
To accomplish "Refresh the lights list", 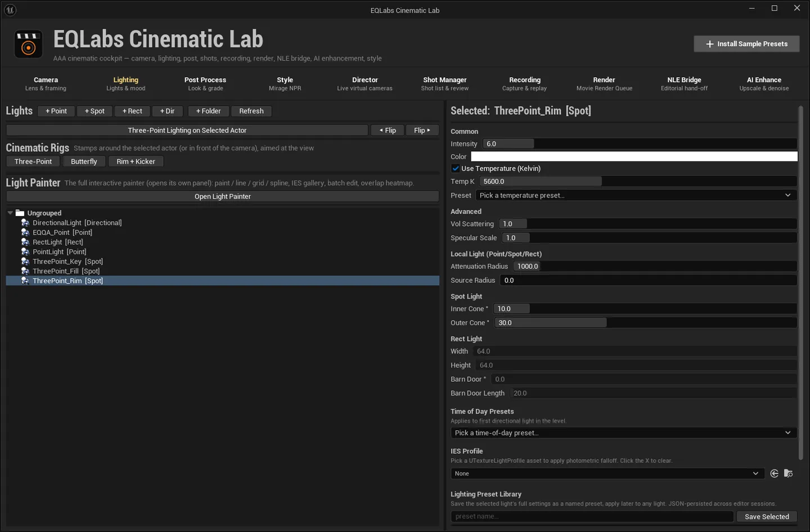I will pyautogui.click(x=251, y=111).
